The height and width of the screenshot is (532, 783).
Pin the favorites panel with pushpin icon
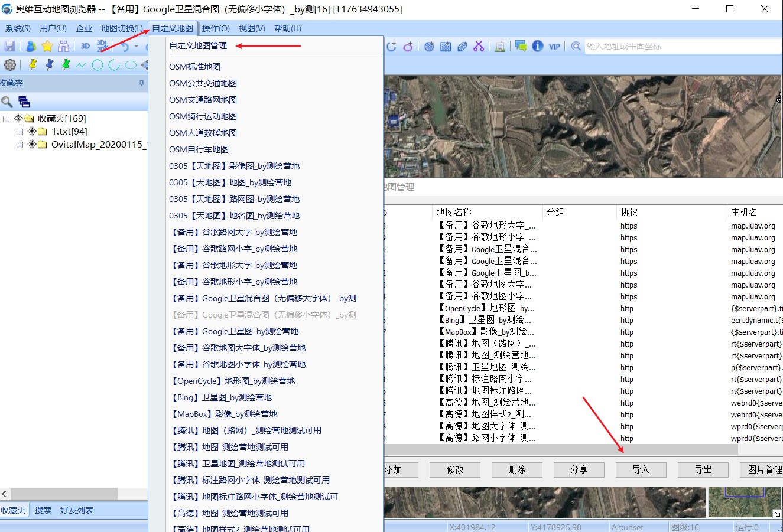pos(141,83)
